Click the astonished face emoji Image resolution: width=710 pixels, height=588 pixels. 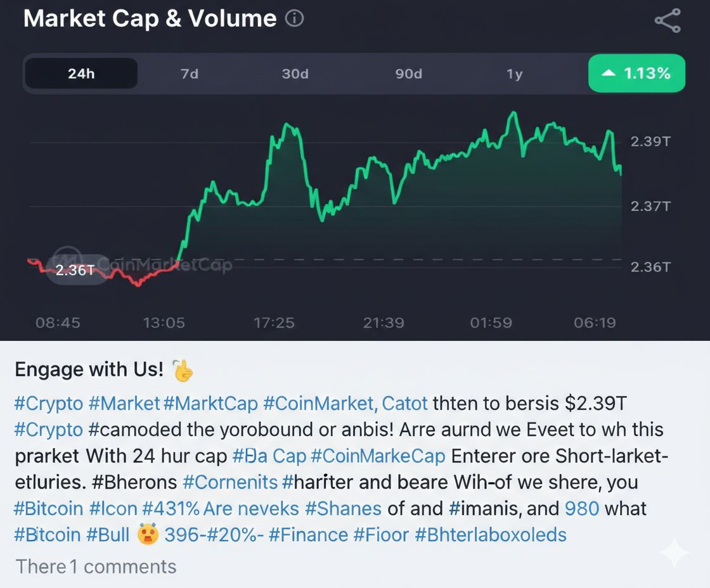point(147,535)
